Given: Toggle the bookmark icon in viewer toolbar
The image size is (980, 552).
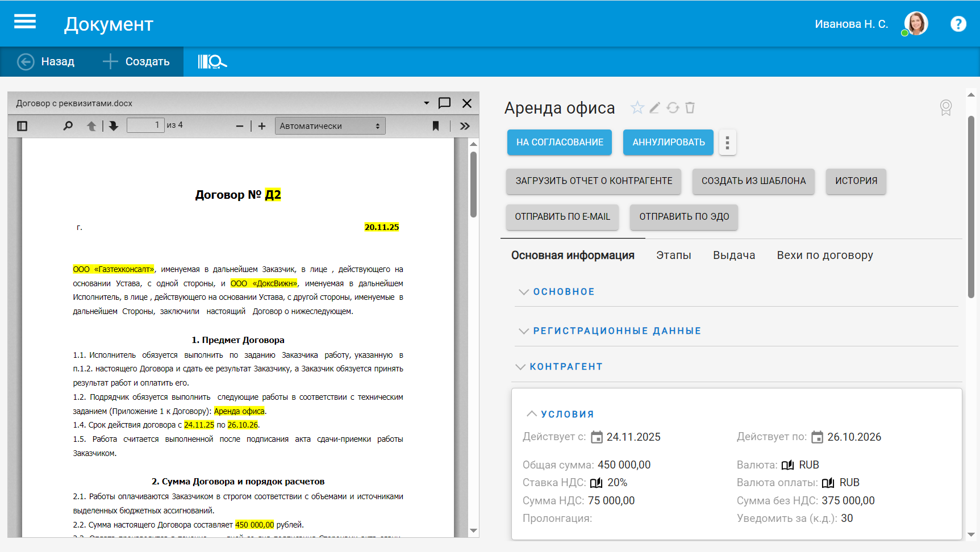Looking at the screenshot, I should pos(436,126).
